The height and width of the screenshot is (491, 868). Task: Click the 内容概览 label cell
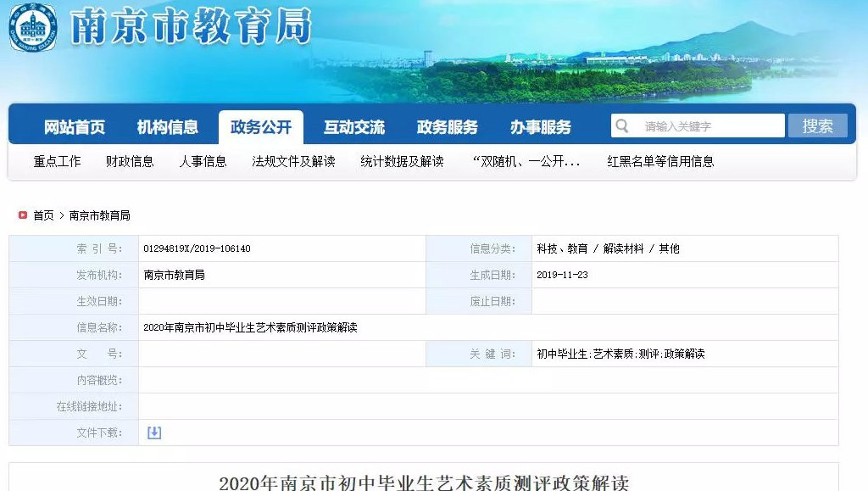pyautogui.click(x=74, y=380)
